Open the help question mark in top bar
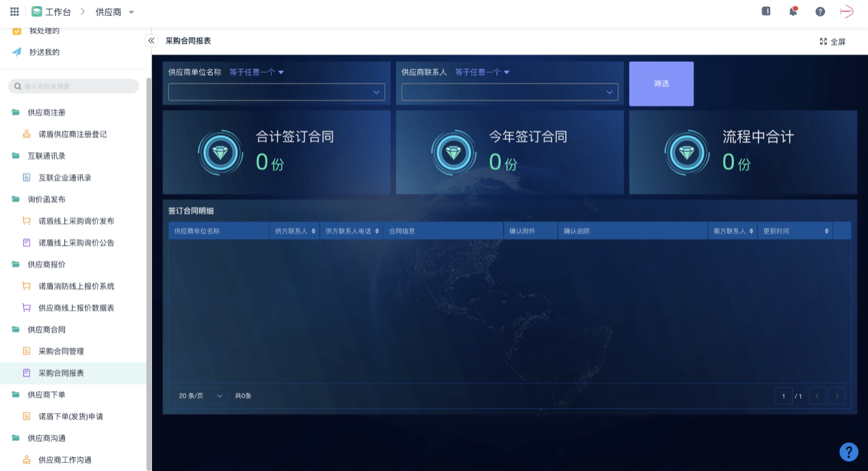The height and width of the screenshot is (471, 868). click(x=820, y=12)
